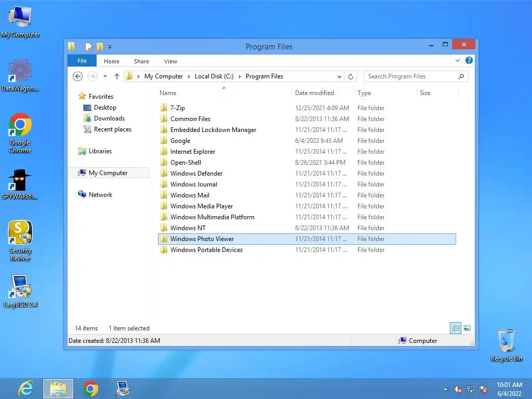Click the Back navigation arrow
532x399 pixels.
tap(78, 76)
